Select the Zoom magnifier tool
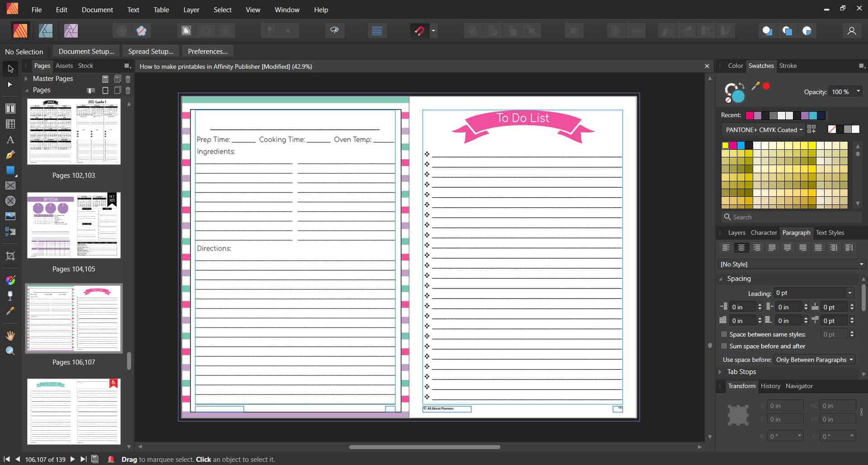 10,351
